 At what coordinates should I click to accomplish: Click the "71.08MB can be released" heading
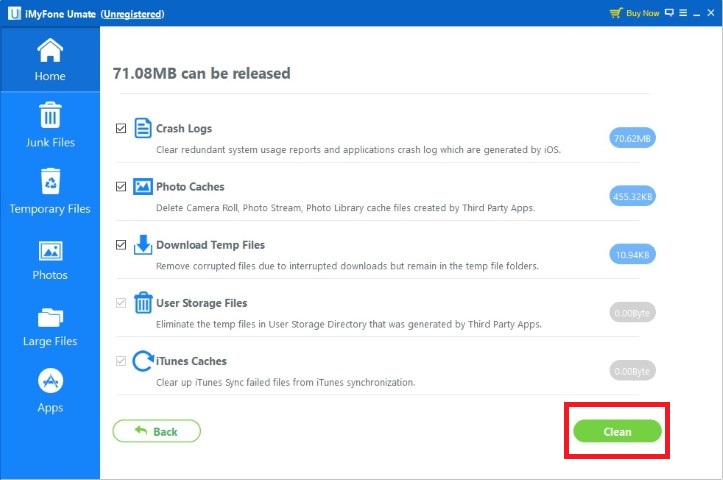pyautogui.click(x=201, y=73)
